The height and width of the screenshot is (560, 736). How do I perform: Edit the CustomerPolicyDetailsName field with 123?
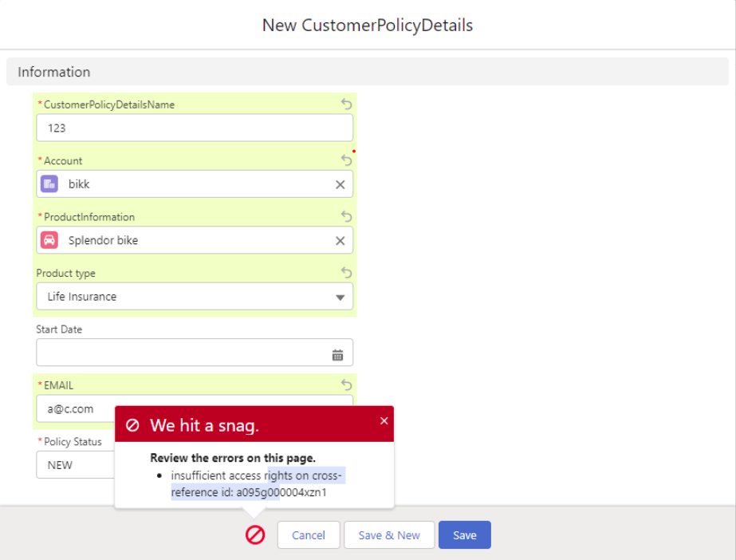click(195, 128)
